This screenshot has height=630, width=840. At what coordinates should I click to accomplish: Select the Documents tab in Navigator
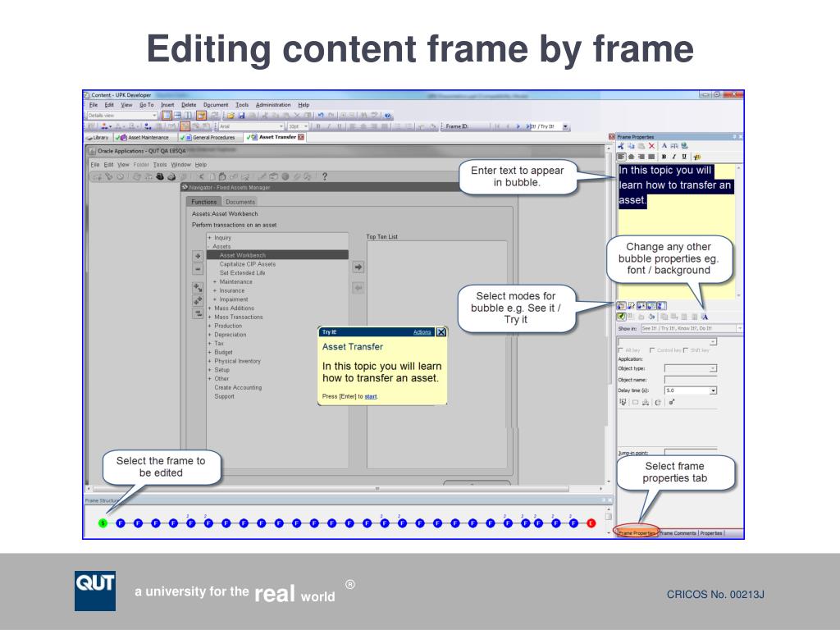(240, 202)
